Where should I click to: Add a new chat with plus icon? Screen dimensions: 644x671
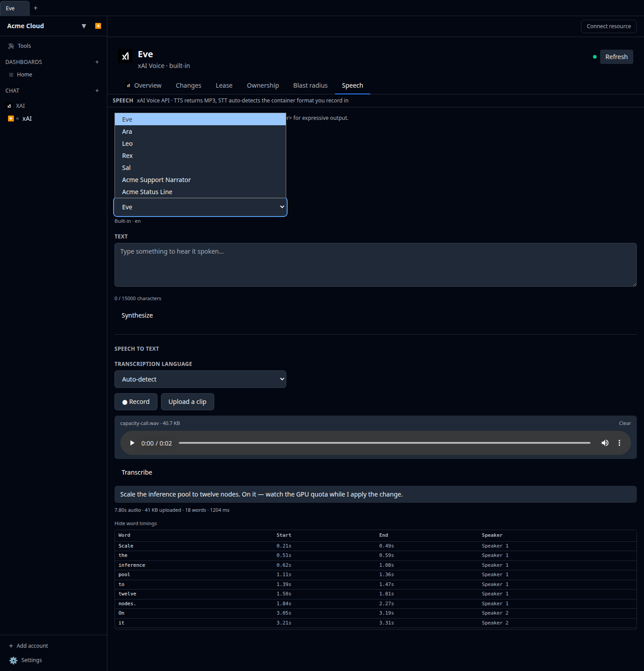coord(97,91)
